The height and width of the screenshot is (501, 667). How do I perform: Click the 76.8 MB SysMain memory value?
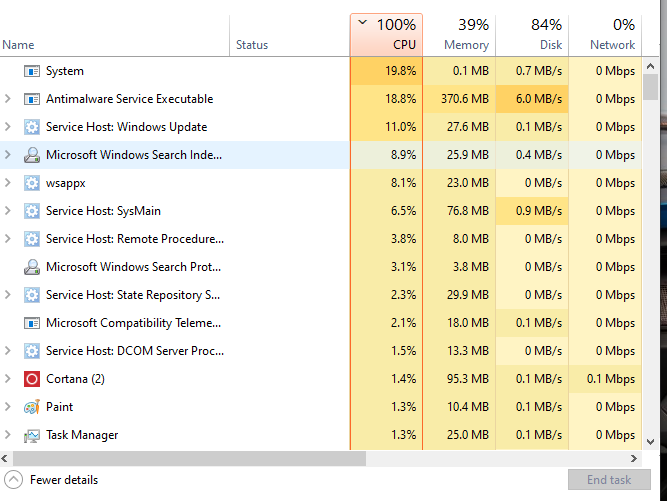(x=467, y=211)
